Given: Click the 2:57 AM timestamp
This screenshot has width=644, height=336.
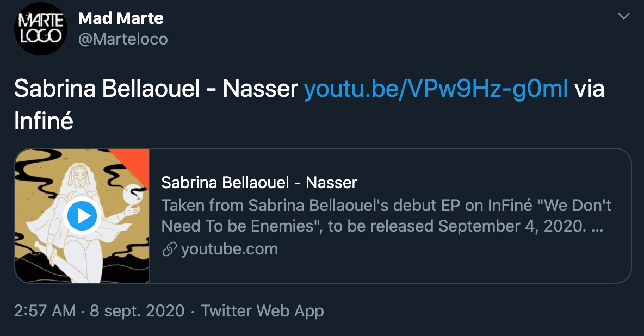Looking at the screenshot, I should coord(45,311).
